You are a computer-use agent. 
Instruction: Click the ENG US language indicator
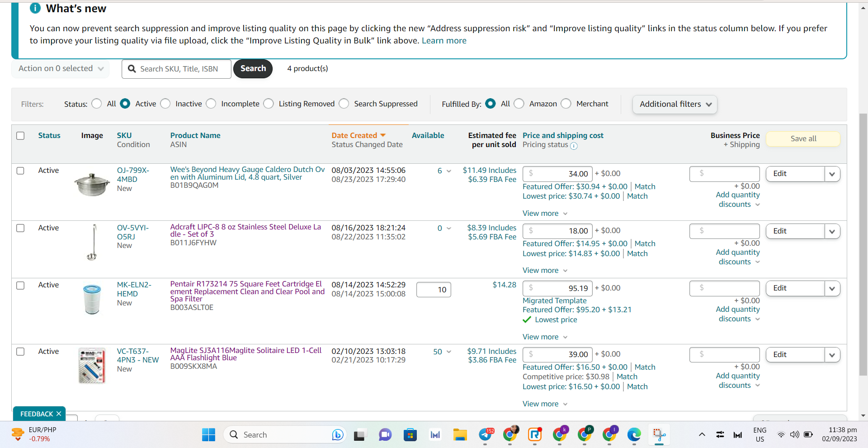760,434
